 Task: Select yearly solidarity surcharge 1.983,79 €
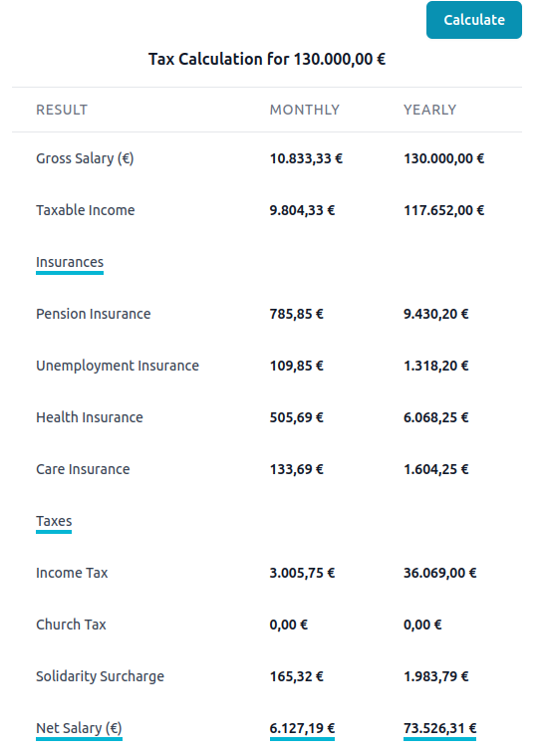coord(435,676)
